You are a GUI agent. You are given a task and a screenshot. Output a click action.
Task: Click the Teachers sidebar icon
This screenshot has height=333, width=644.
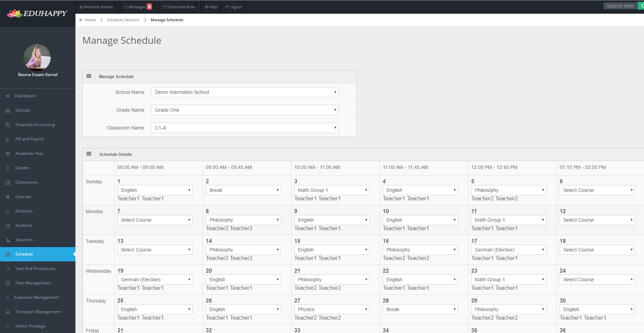[8, 240]
